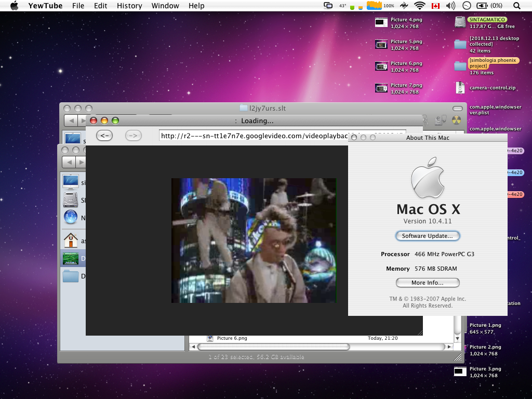Click the clock icon in menu bar
The width and height of the screenshot is (532, 399).
[467, 5]
